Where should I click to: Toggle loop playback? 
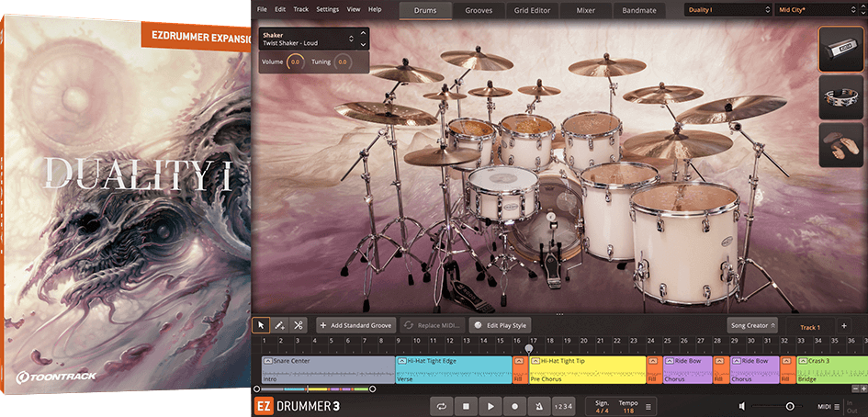coord(442,407)
